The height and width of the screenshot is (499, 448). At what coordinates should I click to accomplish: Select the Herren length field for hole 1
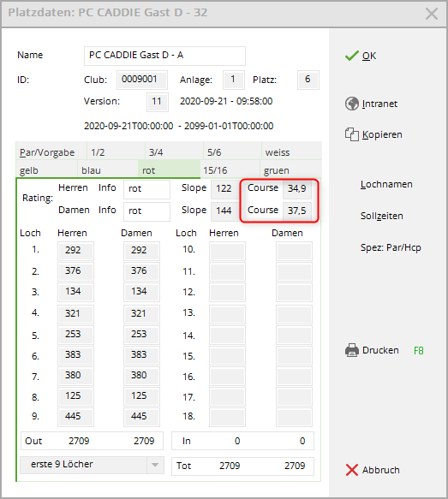[75, 251]
